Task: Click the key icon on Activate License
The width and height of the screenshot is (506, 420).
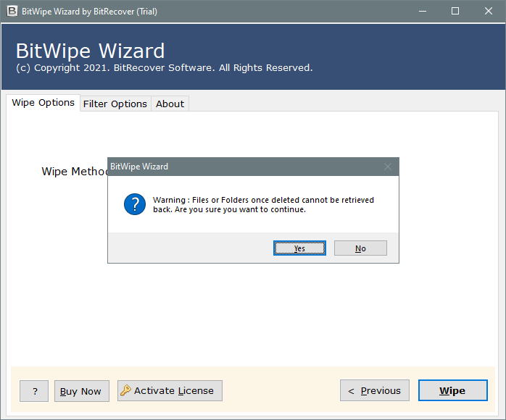Action: point(125,390)
